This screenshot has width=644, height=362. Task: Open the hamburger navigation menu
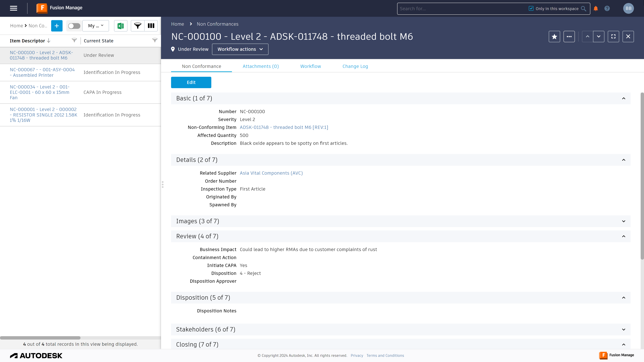click(x=13, y=8)
